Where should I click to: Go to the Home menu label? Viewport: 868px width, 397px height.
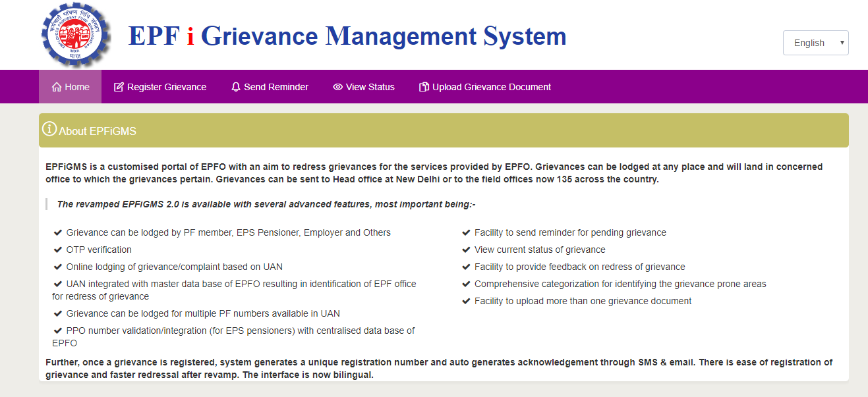(x=77, y=87)
